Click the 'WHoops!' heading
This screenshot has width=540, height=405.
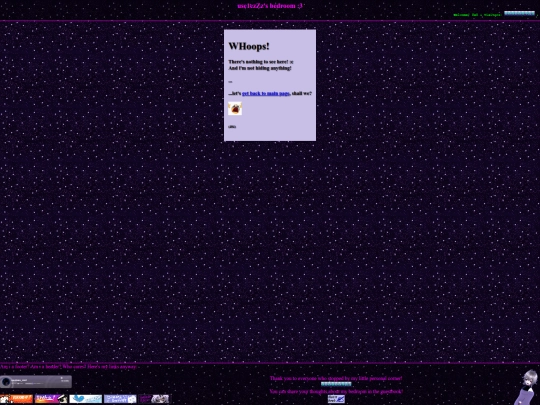point(249,46)
